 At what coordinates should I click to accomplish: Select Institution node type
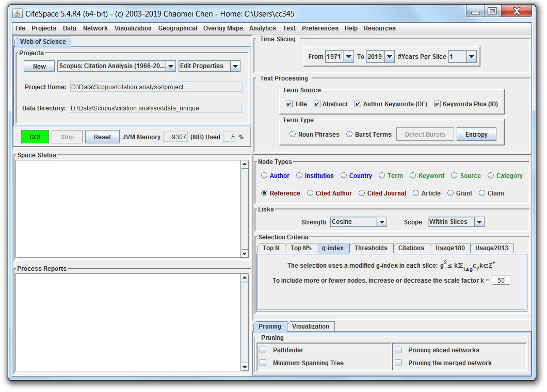pyautogui.click(x=299, y=175)
